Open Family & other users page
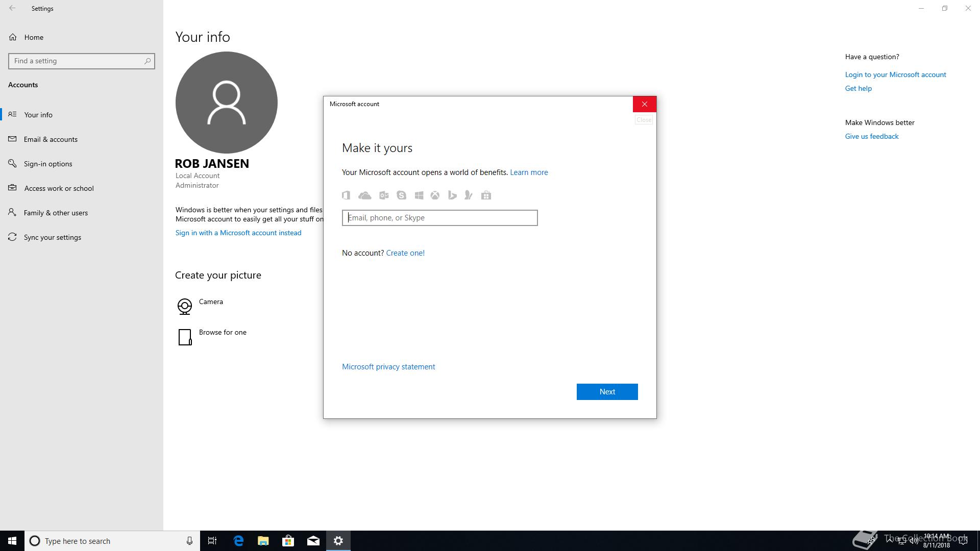This screenshot has height=551, width=980. coord(82,213)
